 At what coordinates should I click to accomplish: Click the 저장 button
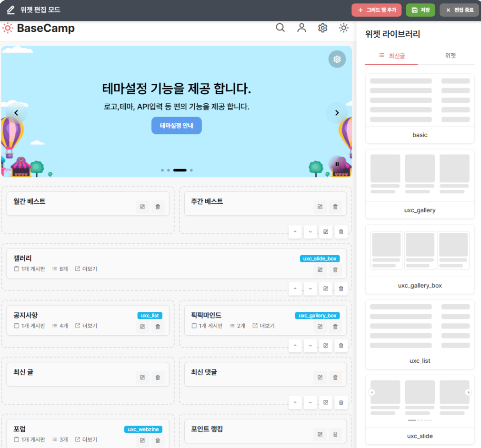click(420, 10)
